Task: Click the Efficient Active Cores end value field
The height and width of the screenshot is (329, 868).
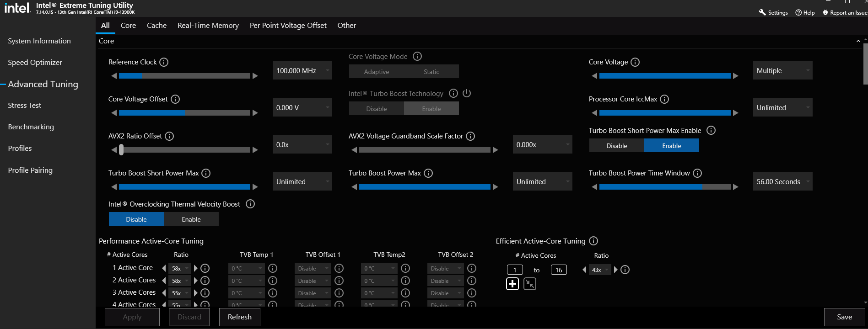Action: click(559, 270)
